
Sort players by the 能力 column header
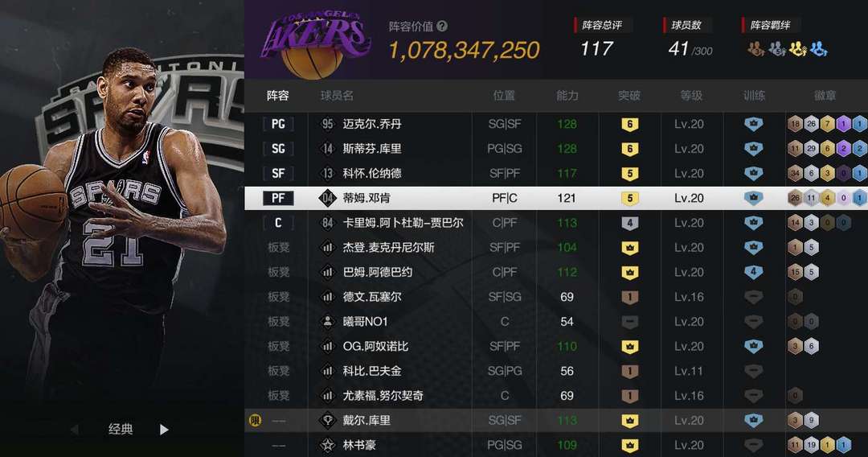[x=567, y=95]
